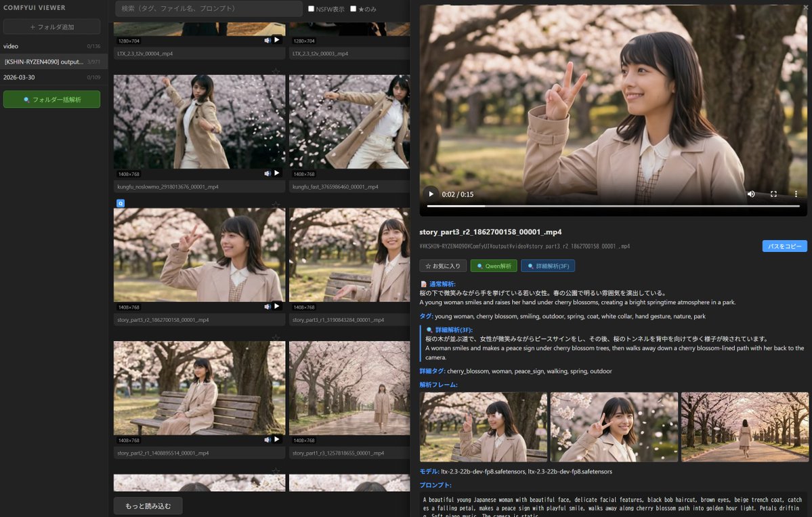
Task: Click the プロンプト label
Action: pos(435,485)
